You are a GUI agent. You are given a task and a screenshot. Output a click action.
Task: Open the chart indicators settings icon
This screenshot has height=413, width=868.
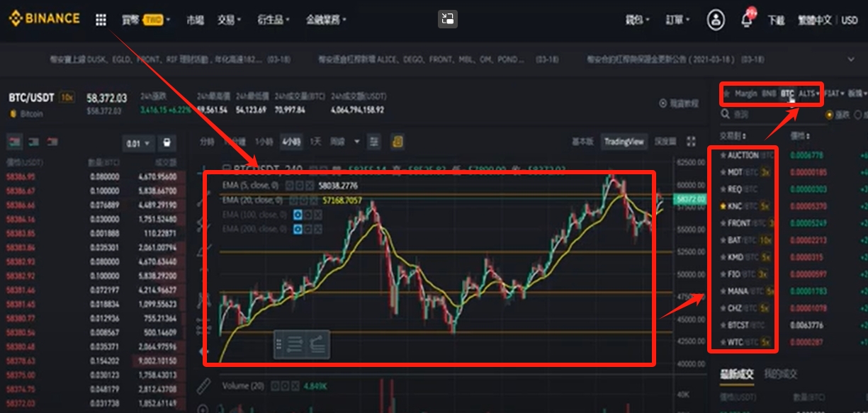(x=374, y=142)
